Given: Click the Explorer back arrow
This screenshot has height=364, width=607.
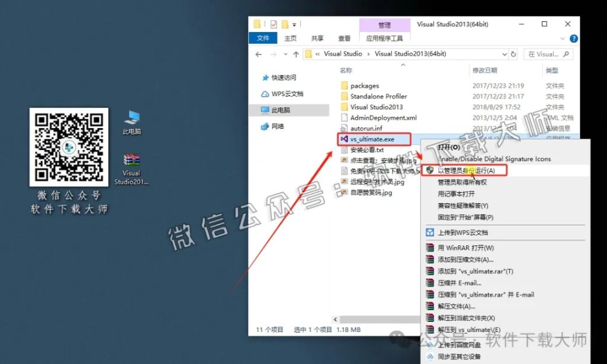Looking at the screenshot, I should click(x=258, y=54).
